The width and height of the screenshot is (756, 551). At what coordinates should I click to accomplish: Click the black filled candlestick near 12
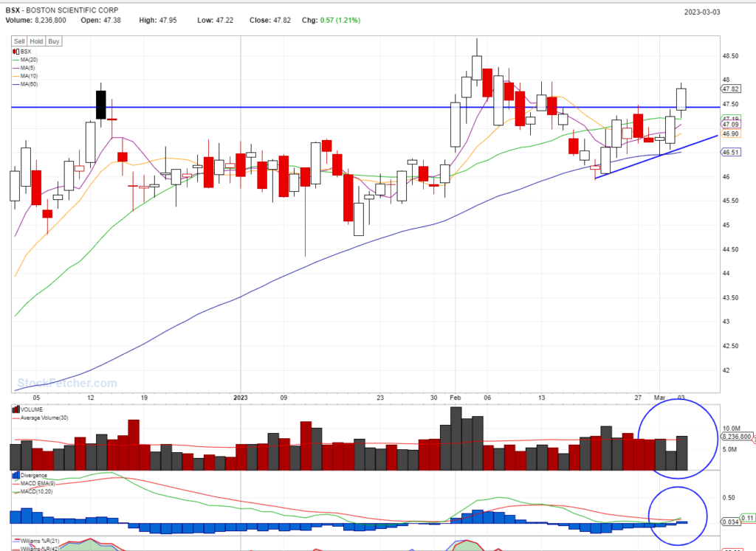tap(100, 105)
